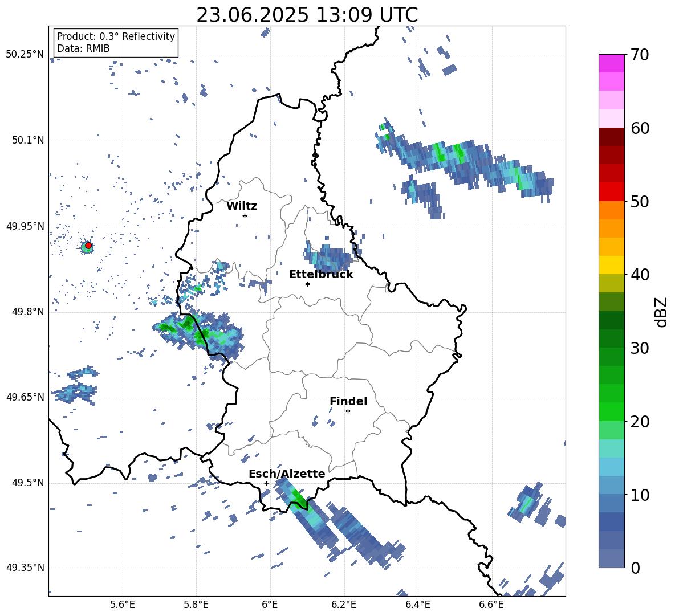This screenshot has height=616, width=675.
Task: Click the red radar site marker dot
Action: point(88,246)
